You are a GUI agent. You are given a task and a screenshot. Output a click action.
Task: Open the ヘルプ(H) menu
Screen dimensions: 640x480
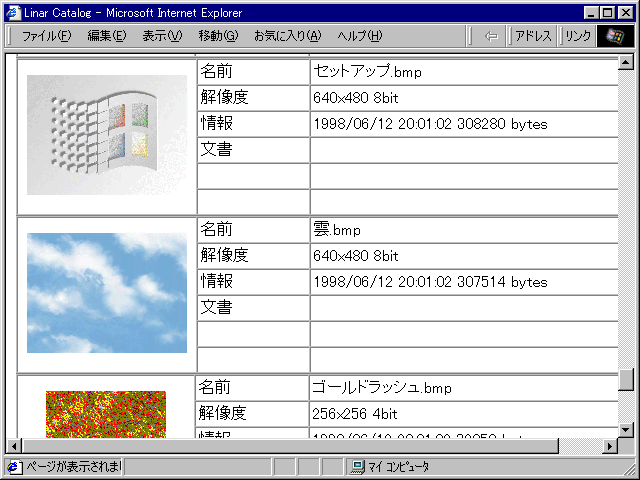pyautogui.click(x=360, y=36)
